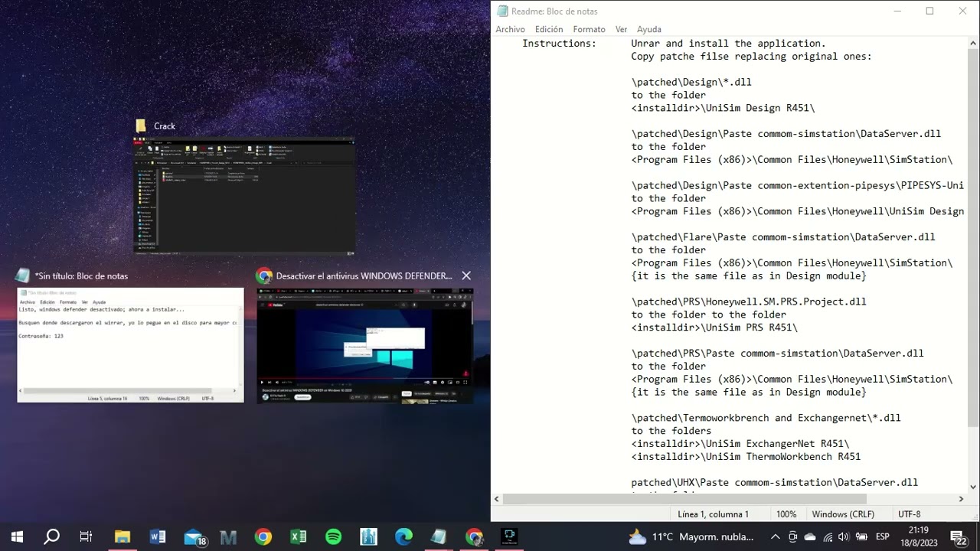Open the volume speaker tray icon
Screen dimensions: 980x551
point(844,536)
